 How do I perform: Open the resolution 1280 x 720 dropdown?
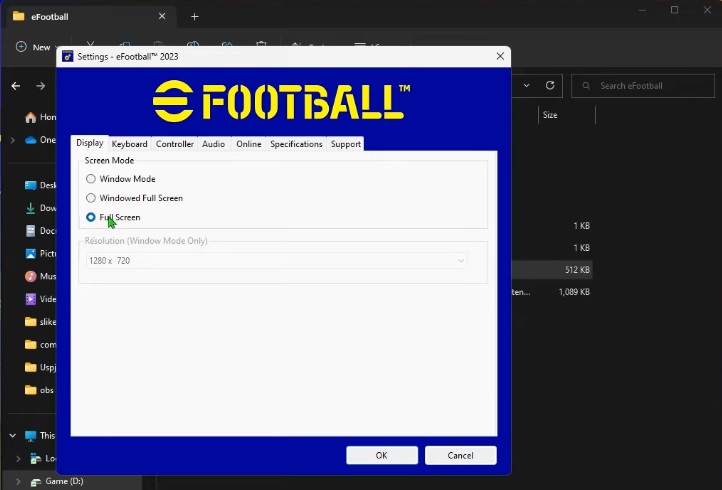(x=276, y=261)
